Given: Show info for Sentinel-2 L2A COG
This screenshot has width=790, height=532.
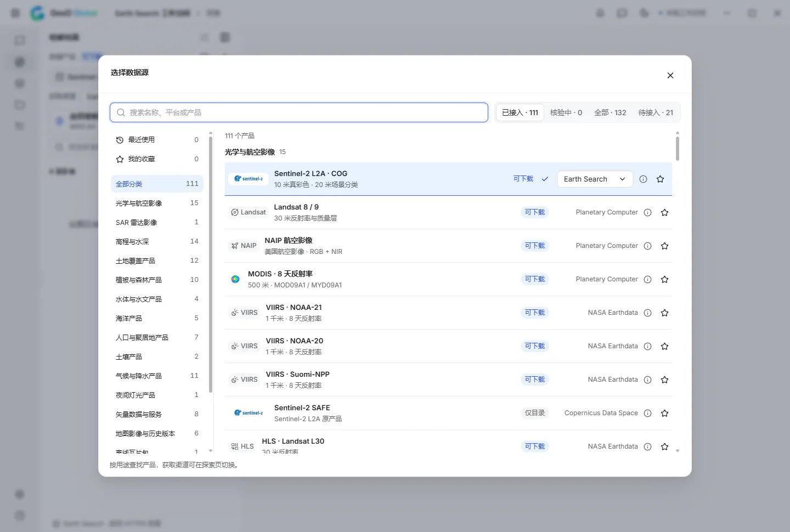Looking at the screenshot, I should click(643, 179).
